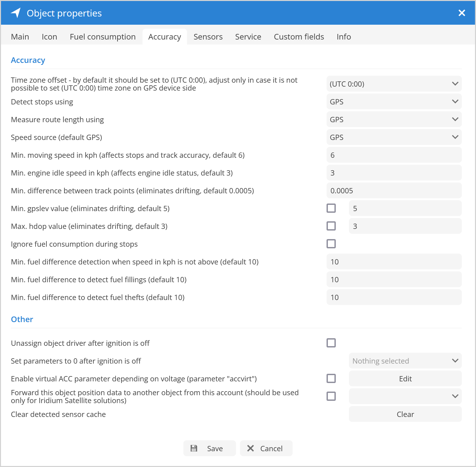Open the Fuel consumption tab
This screenshot has height=467, width=476.
point(103,37)
